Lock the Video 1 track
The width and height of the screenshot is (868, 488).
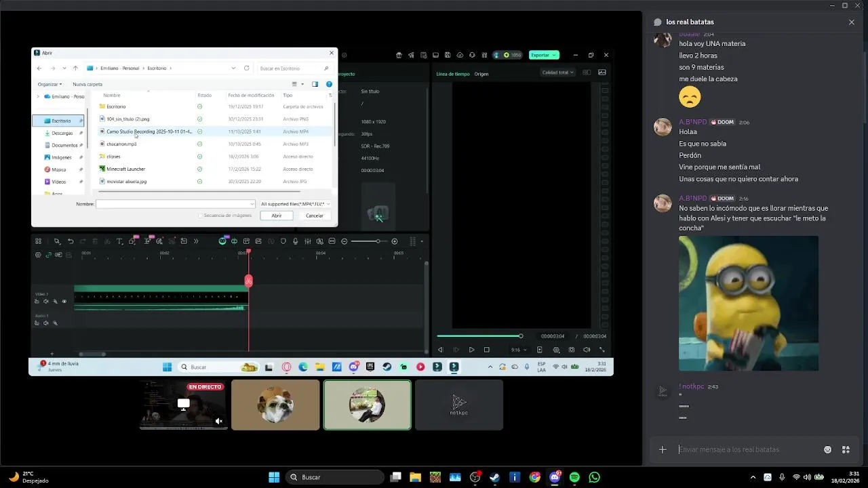[37, 302]
